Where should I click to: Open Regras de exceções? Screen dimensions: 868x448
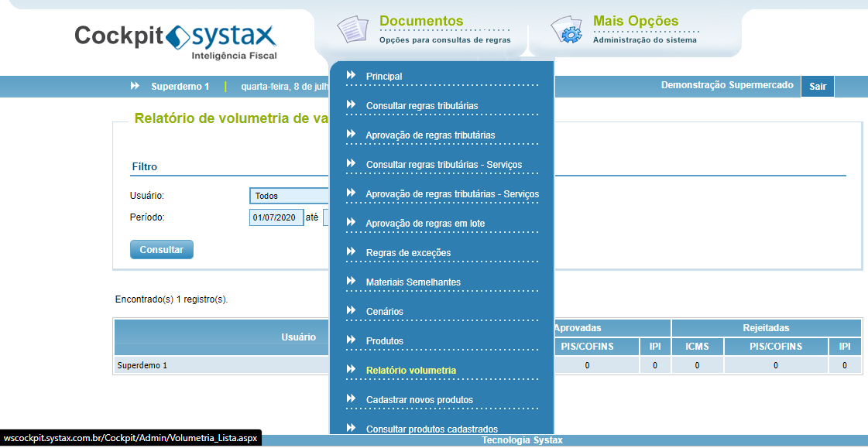[409, 253]
